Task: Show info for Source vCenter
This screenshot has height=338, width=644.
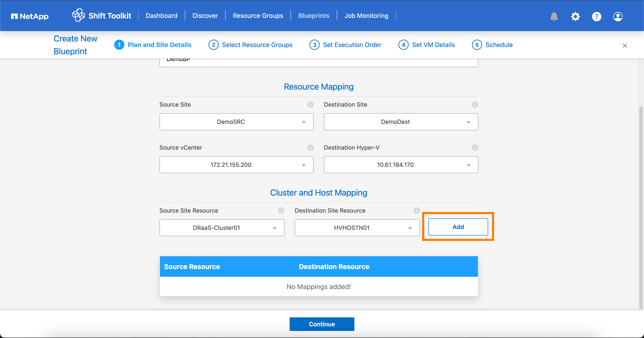Action: coord(310,147)
